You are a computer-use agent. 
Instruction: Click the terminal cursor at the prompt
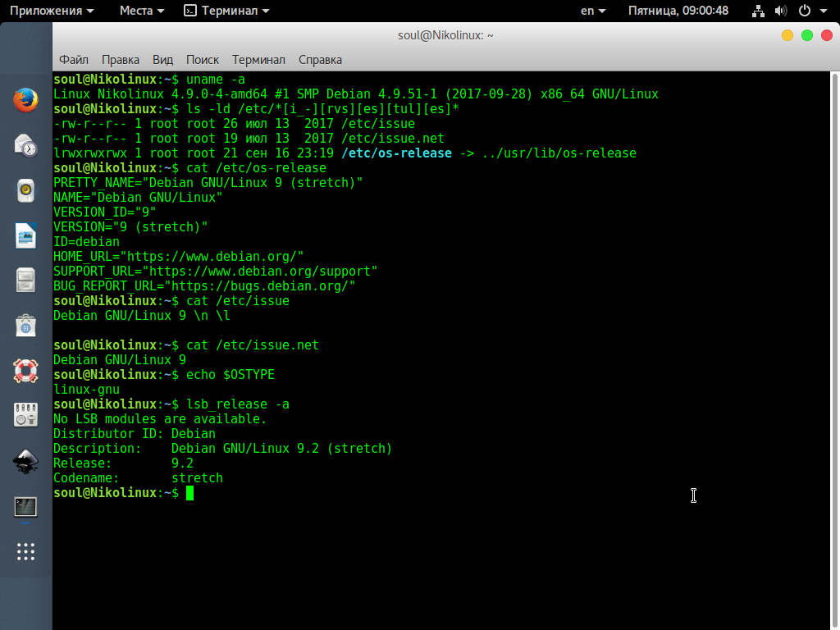coord(189,493)
